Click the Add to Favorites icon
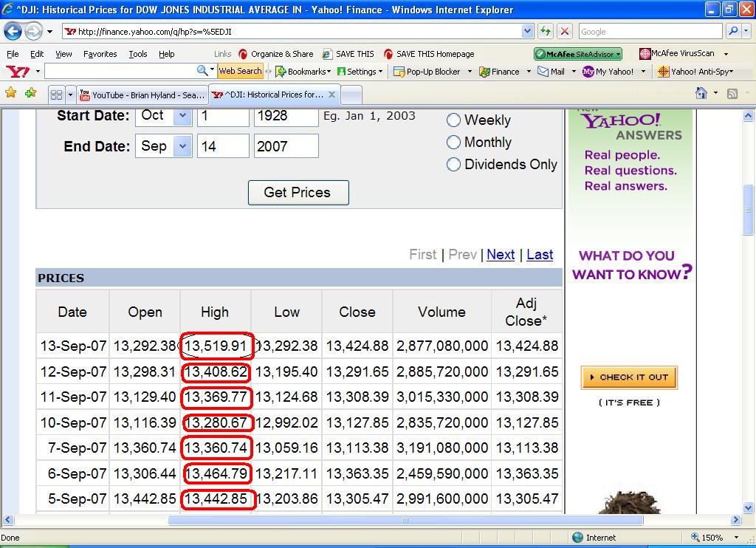 30,94
